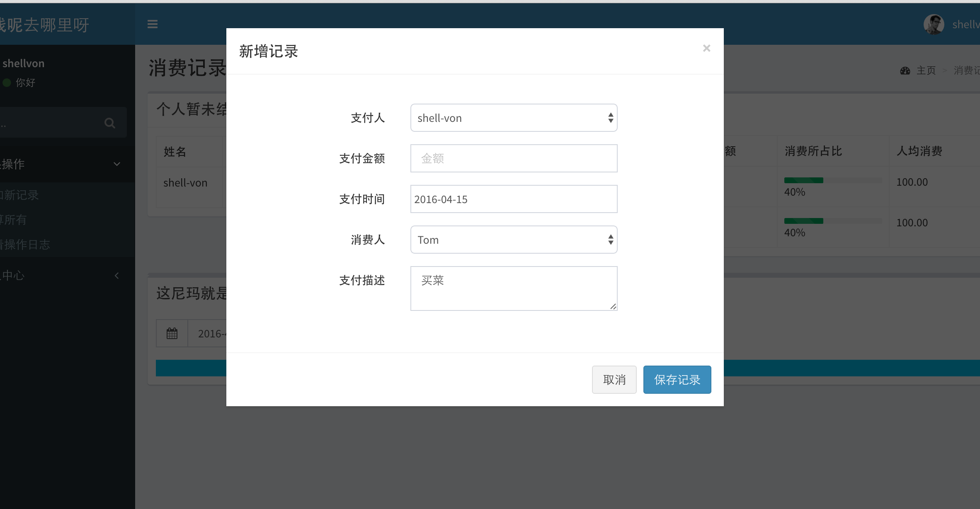The height and width of the screenshot is (509, 980).
Task: Click the green online status dot
Action: click(7, 82)
